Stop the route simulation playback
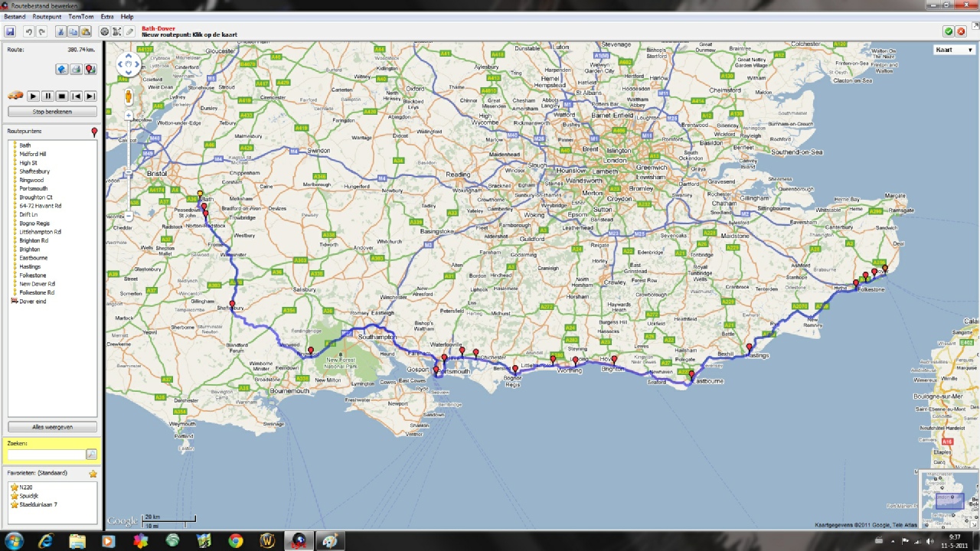 coord(62,96)
